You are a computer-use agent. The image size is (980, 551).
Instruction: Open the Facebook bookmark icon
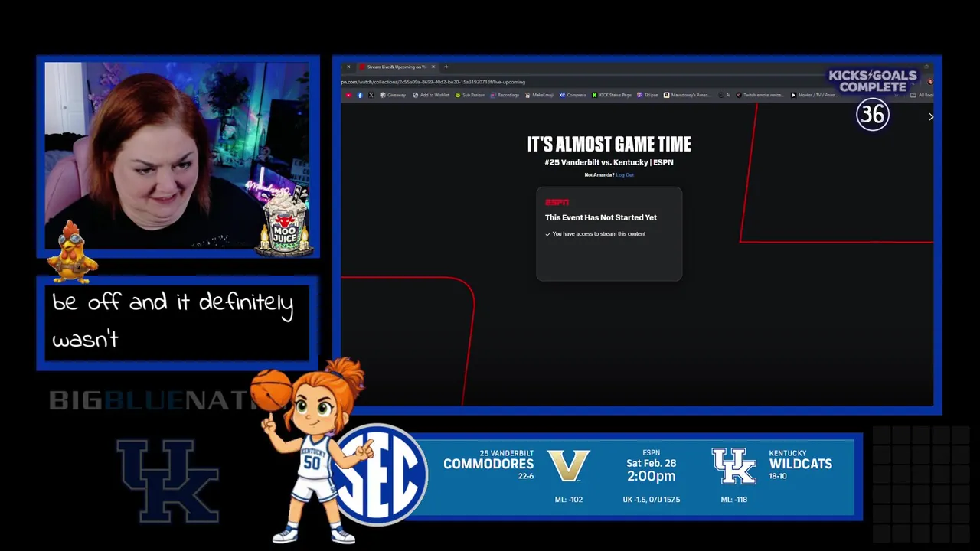point(360,95)
